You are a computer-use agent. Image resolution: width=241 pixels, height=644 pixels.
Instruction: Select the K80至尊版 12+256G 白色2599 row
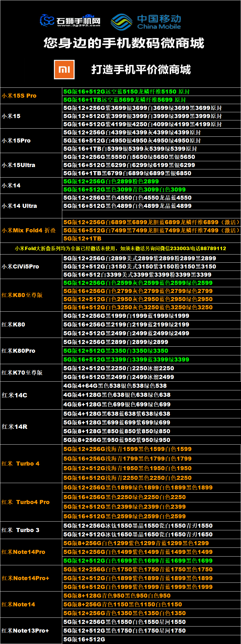point(152,283)
